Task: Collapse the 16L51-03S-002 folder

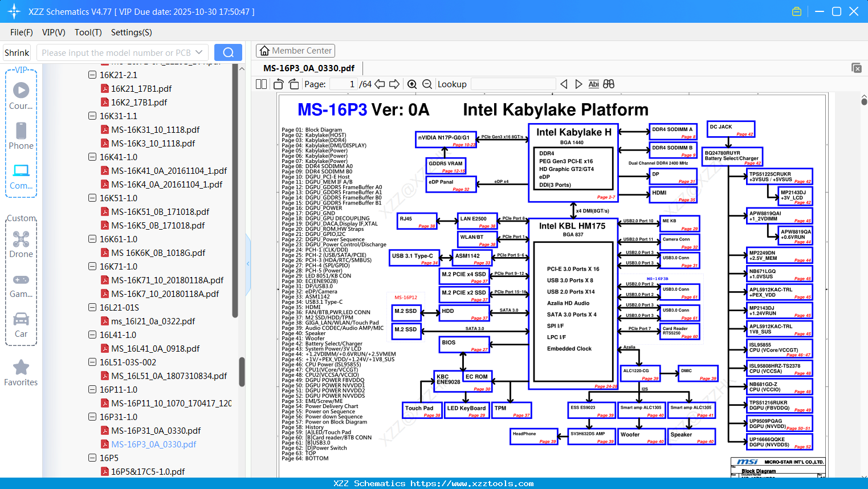Action: point(92,362)
